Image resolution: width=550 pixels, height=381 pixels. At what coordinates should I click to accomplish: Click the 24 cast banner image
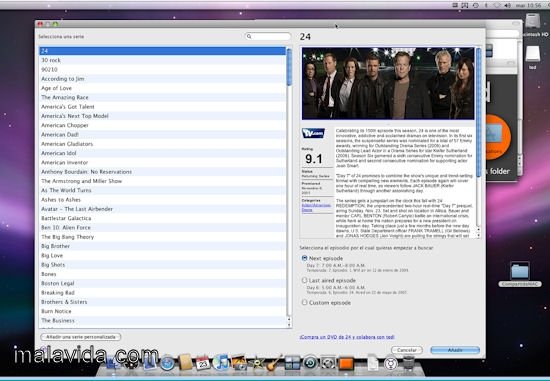coord(388,83)
